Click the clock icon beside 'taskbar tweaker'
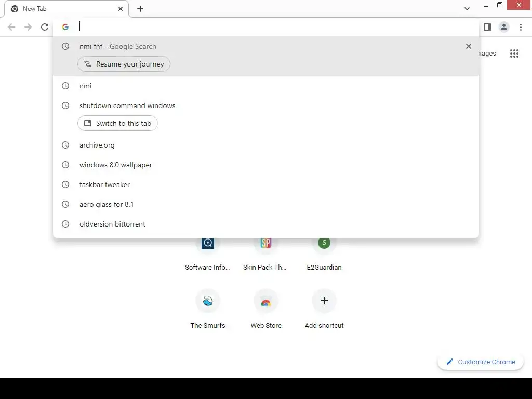 [65, 184]
